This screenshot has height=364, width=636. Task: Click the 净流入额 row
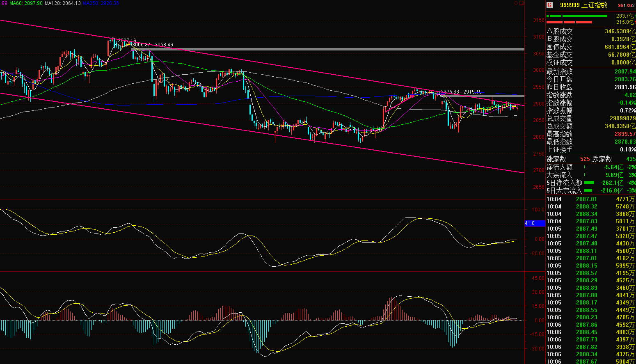pos(591,167)
